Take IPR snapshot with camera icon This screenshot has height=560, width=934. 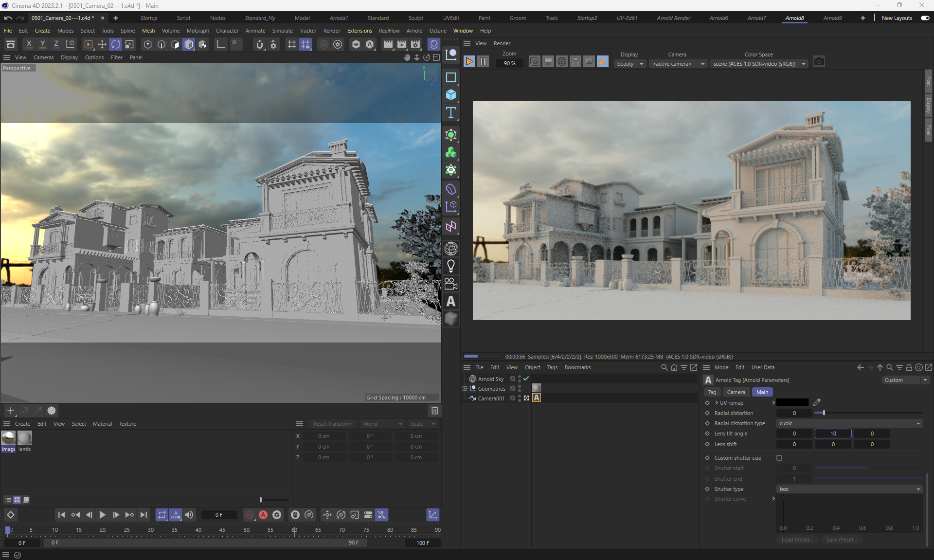click(x=819, y=62)
